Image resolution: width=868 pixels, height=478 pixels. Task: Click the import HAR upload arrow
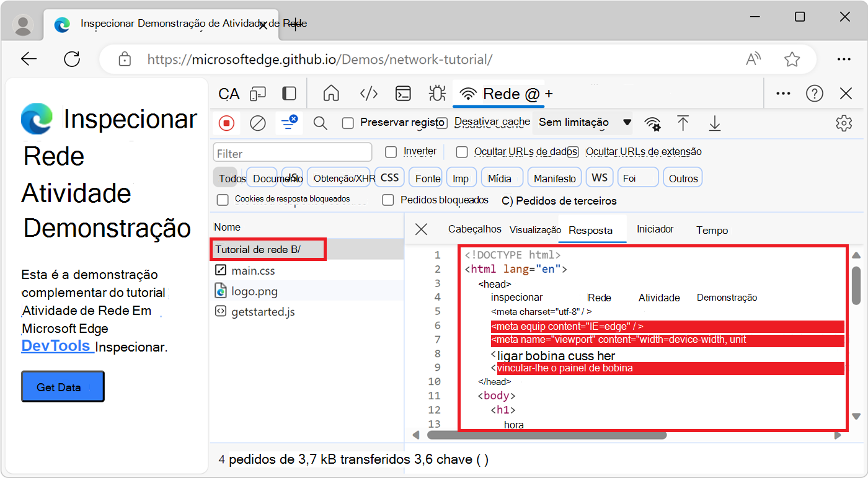pyautogui.click(x=683, y=123)
